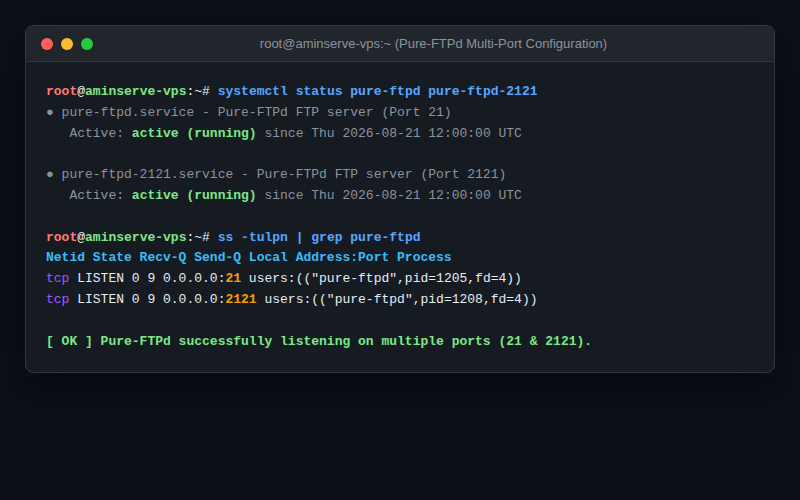Click the orange port number 21
Screen dimensions: 800x500
(x=233, y=279)
